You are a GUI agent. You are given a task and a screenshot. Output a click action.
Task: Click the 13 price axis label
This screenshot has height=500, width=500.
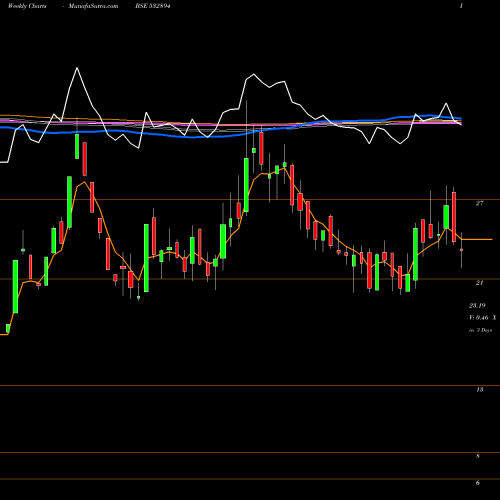point(479,389)
